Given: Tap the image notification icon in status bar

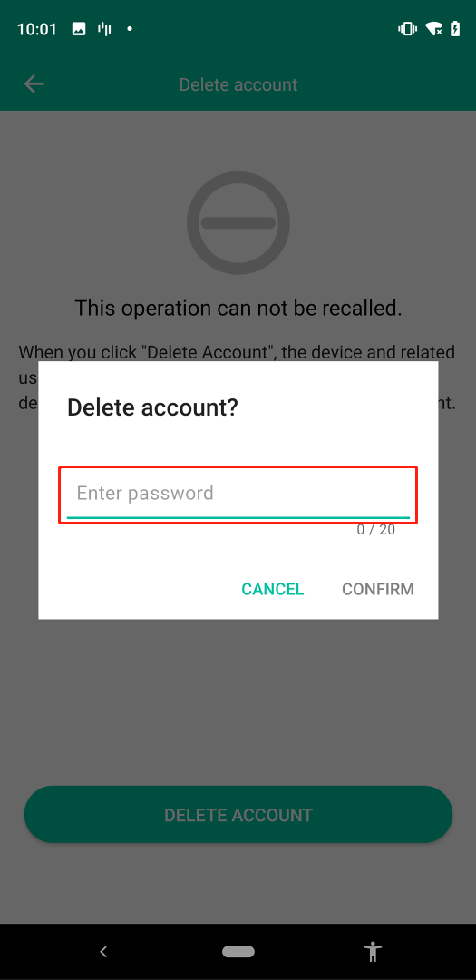Looking at the screenshot, I should 79,29.
